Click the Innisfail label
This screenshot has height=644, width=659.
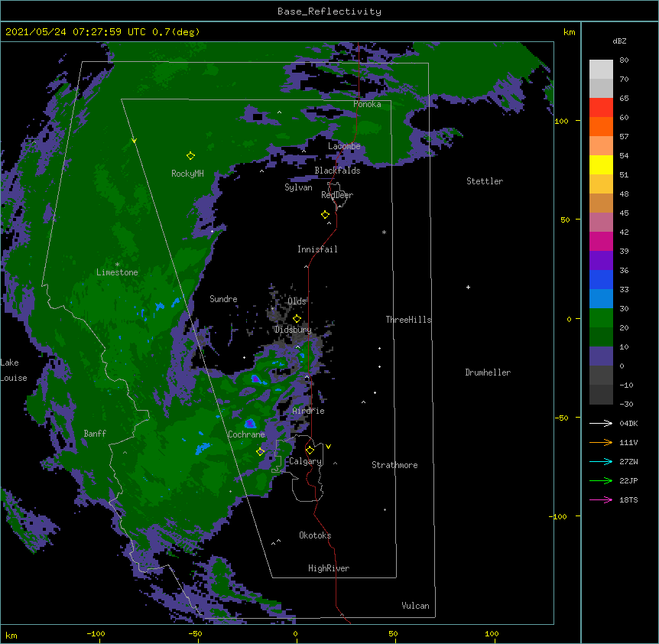(x=317, y=249)
